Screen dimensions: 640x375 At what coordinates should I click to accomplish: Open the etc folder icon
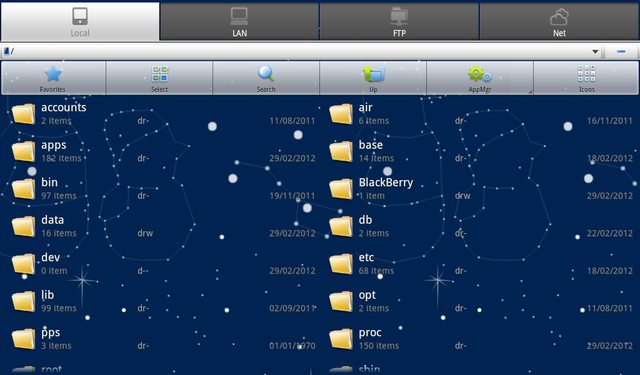[341, 264]
